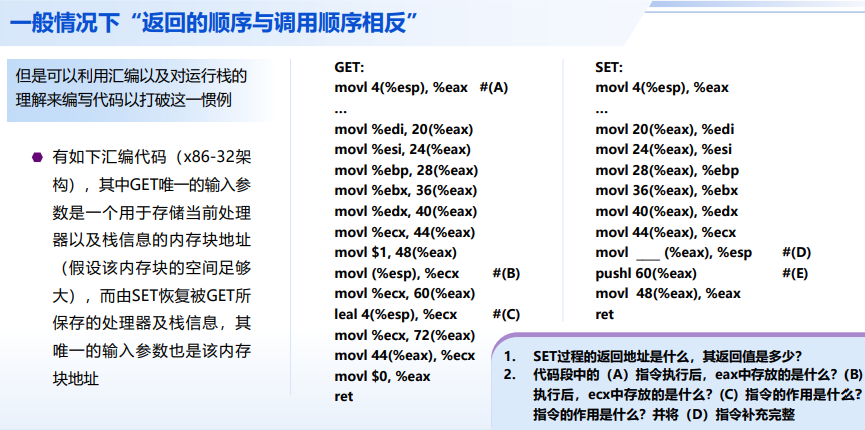Screen dimensions: 865x430
Task: Select the "pushl 60(%eax)" instruction
Action: coord(646,274)
